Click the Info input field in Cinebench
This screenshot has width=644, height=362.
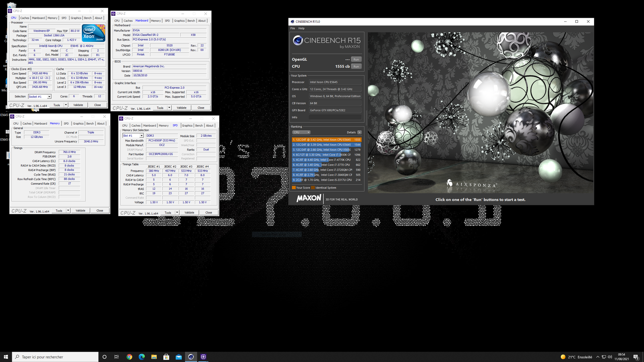[335, 117]
